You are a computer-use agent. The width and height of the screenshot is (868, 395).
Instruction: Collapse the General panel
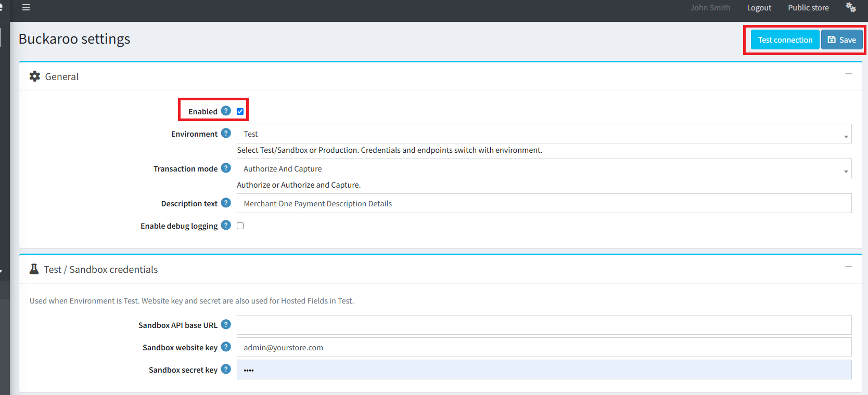click(x=848, y=74)
